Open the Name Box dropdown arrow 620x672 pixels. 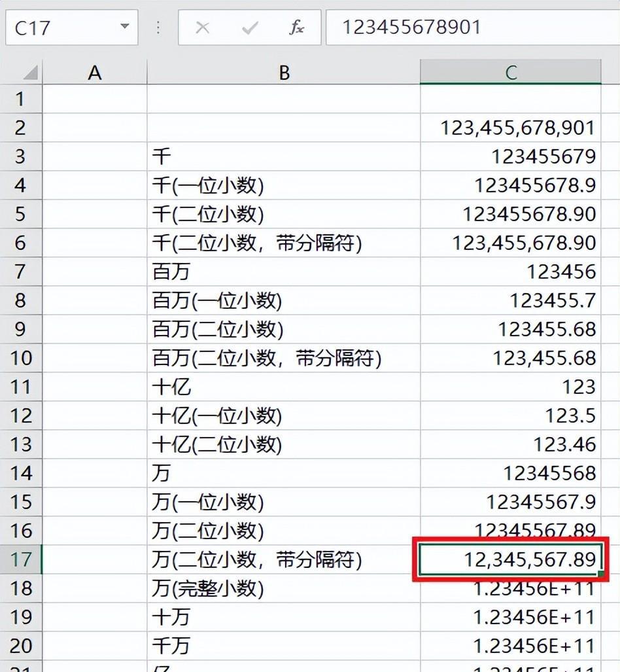(x=125, y=27)
